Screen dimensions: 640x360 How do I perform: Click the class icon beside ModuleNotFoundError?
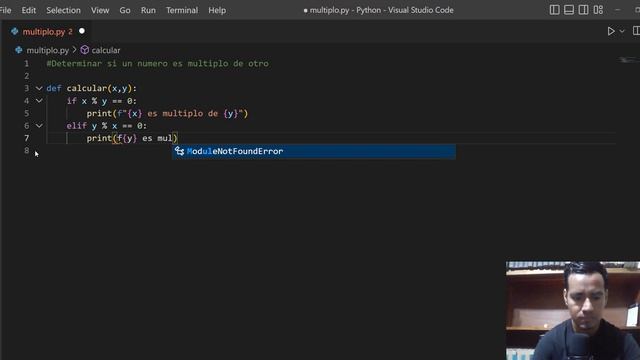coord(179,151)
